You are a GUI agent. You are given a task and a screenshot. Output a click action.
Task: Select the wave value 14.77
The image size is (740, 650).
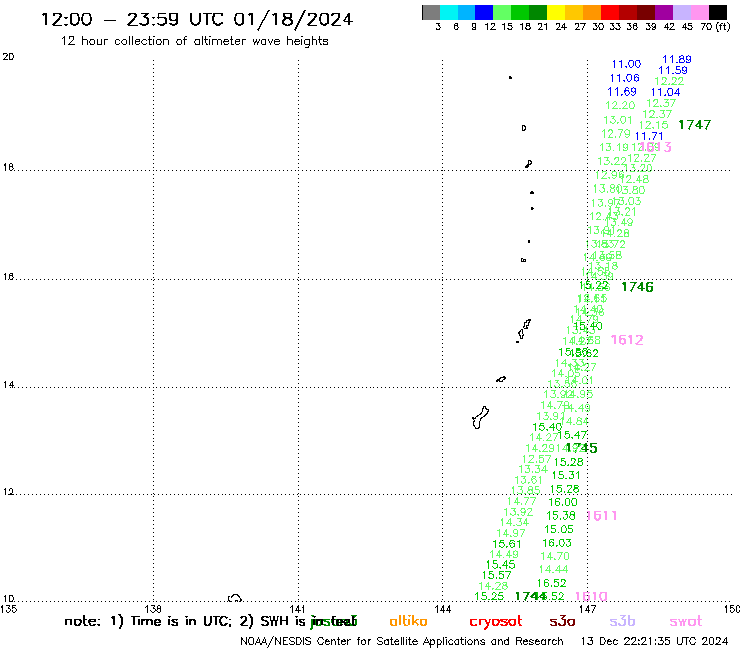click(521, 501)
